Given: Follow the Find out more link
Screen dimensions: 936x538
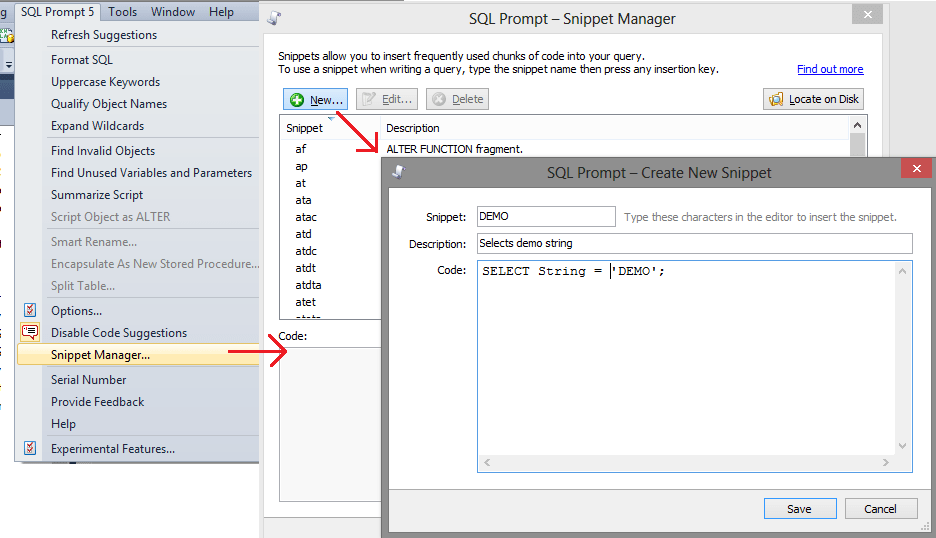Looking at the screenshot, I should point(829,69).
